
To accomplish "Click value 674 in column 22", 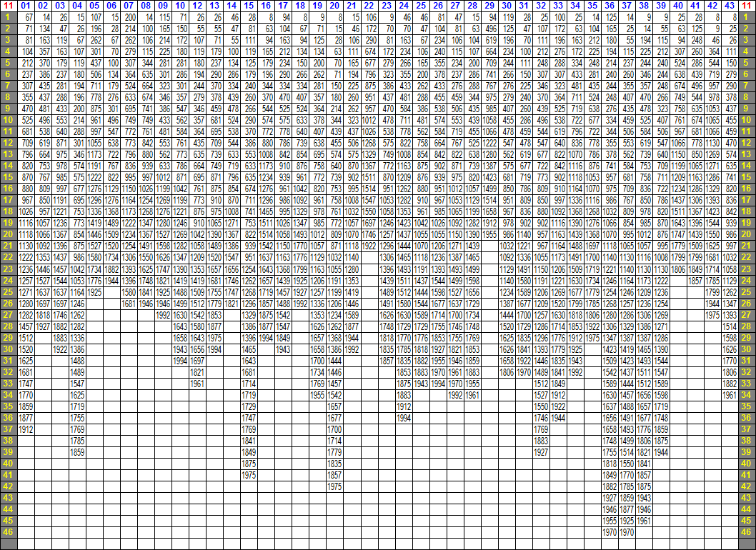I will click(x=369, y=51).
